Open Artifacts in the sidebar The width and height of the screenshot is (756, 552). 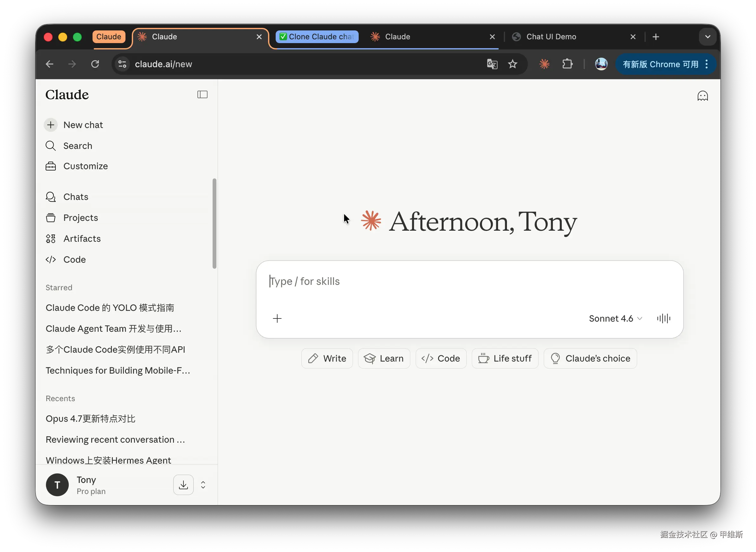pyautogui.click(x=82, y=239)
